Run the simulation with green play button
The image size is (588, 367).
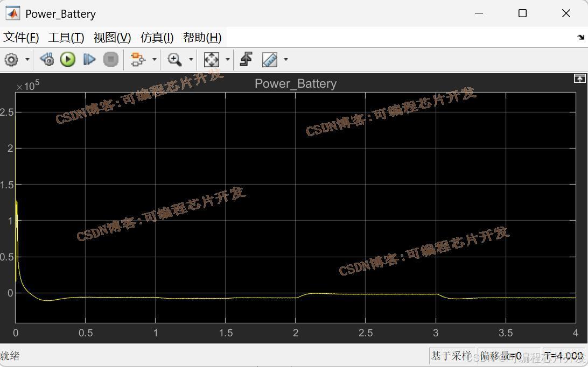pos(68,59)
